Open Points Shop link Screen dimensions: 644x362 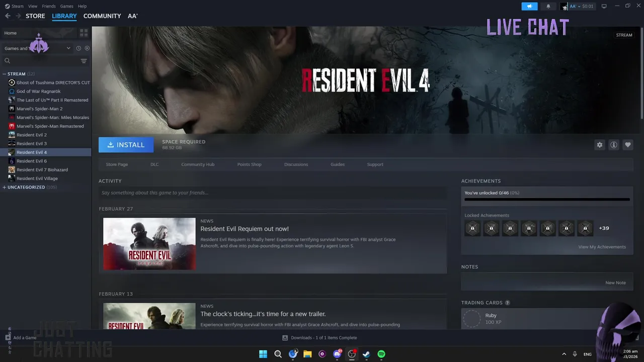pyautogui.click(x=249, y=164)
